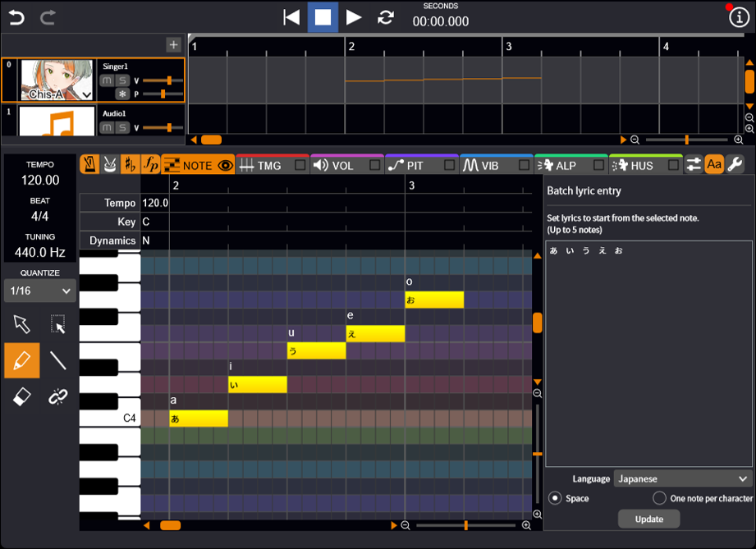Open the Quantize 1/16 dropdown
The width and height of the screenshot is (756, 549).
coord(39,291)
